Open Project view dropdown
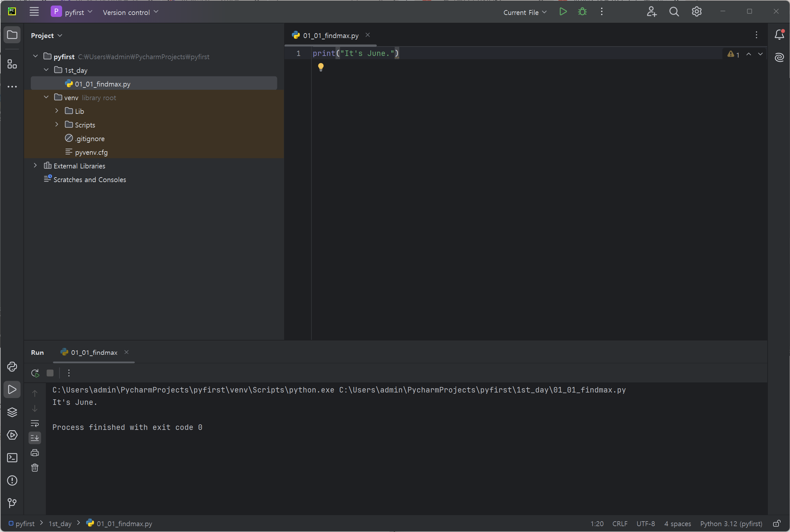790x532 pixels. coord(46,35)
